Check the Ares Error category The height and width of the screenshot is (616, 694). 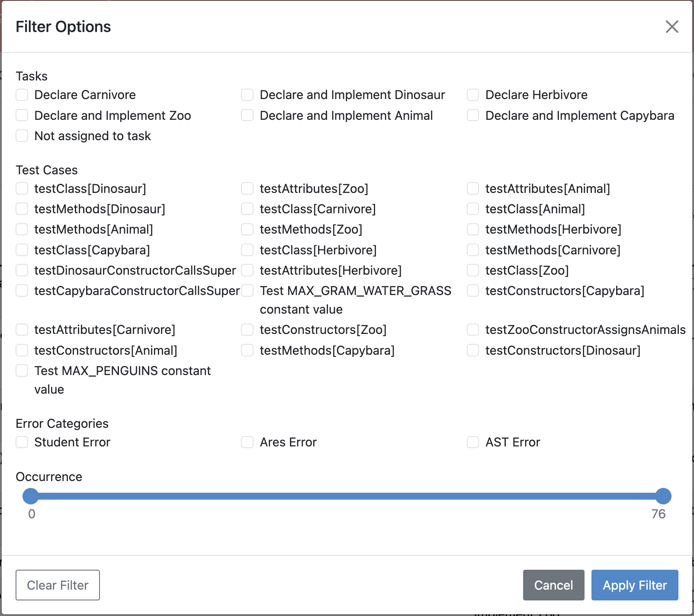click(x=247, y=442)
